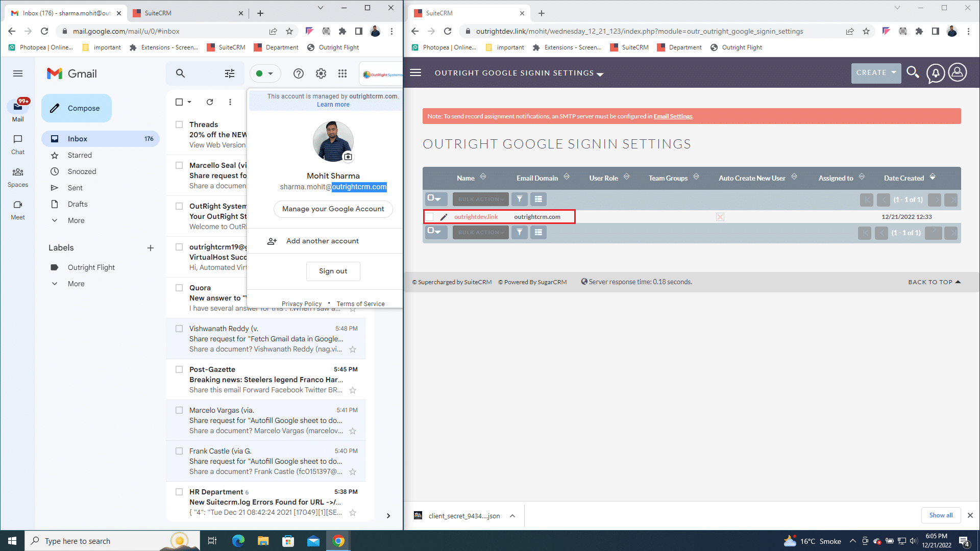Tick checkbox for Marcello Seal email
This screenshot has width=980, height=551.
[x=179, y=165]
